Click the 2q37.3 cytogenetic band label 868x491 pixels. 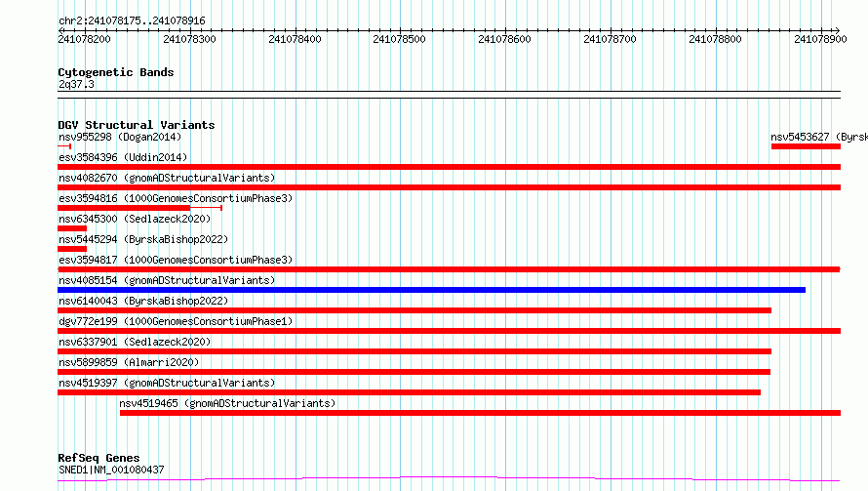[76, 84]
